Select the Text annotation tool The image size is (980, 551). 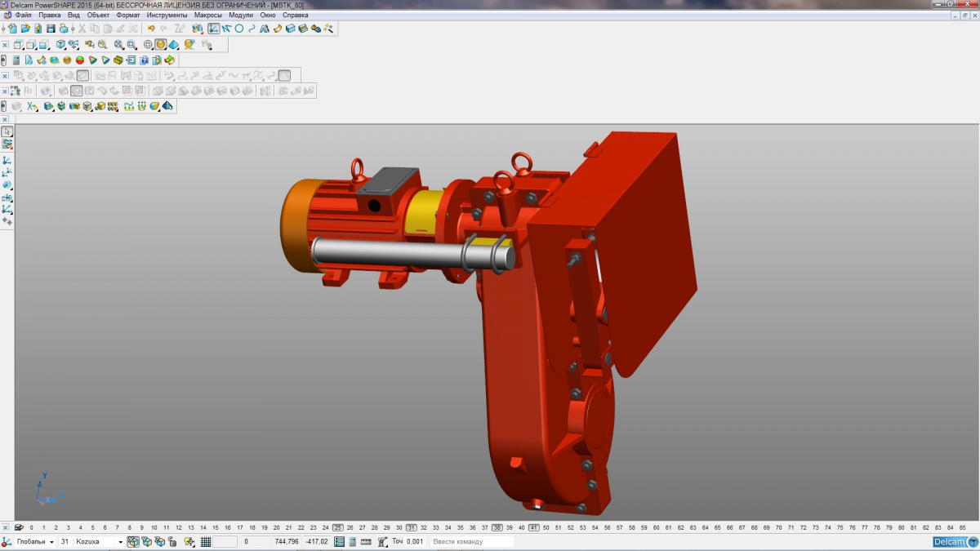(x=265, y=29)
